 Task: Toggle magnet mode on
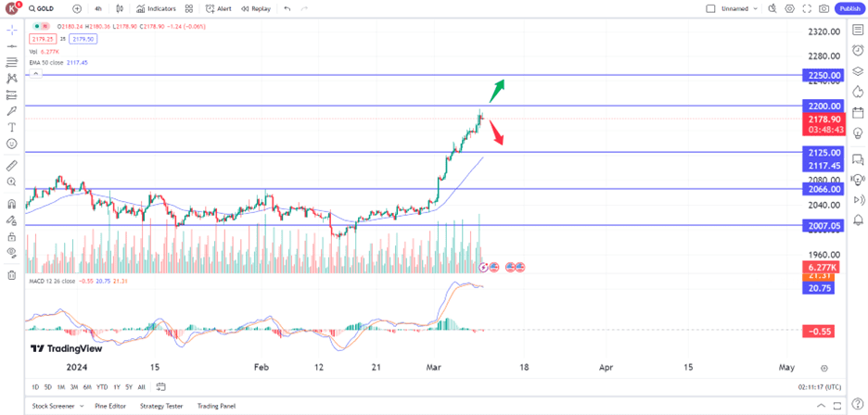coord(12,204)
